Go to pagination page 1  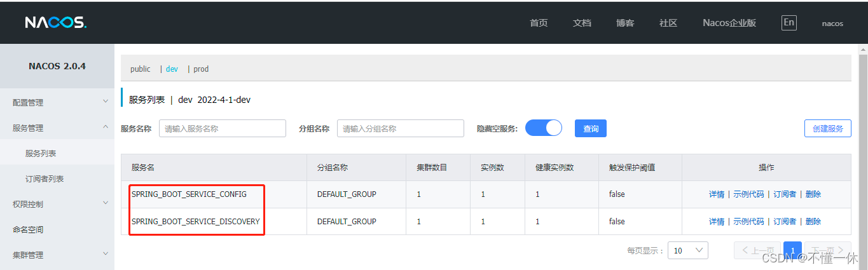tap(792, 250)
